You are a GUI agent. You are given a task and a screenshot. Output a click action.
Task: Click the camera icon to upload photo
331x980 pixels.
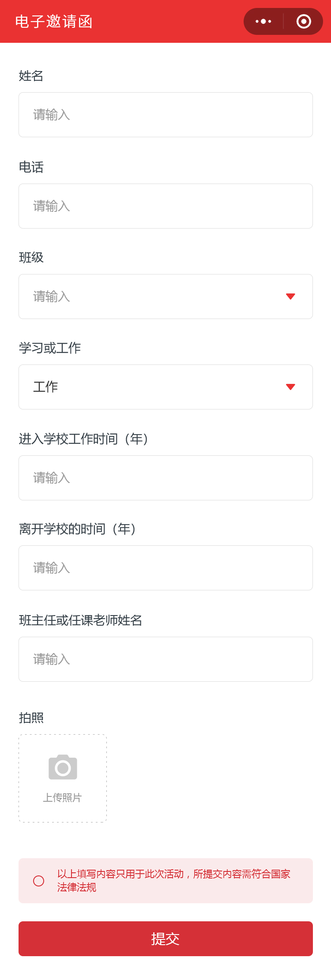[x=63, y=767]
